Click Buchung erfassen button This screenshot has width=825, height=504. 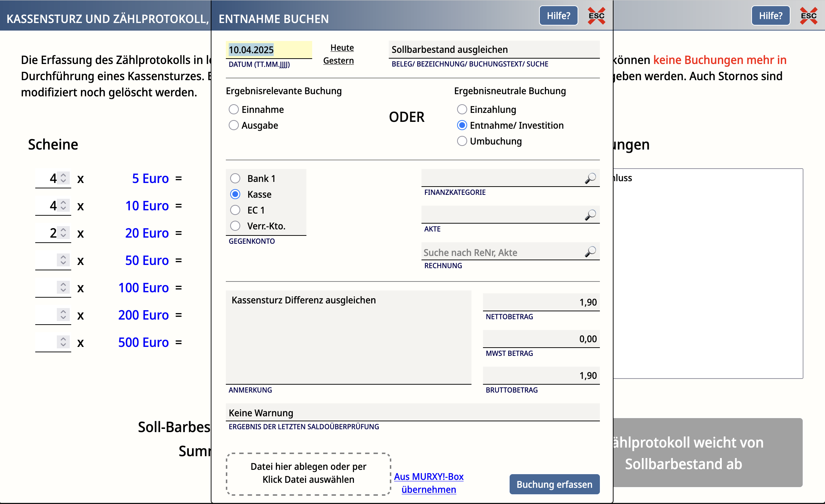[x=555, y=484]
